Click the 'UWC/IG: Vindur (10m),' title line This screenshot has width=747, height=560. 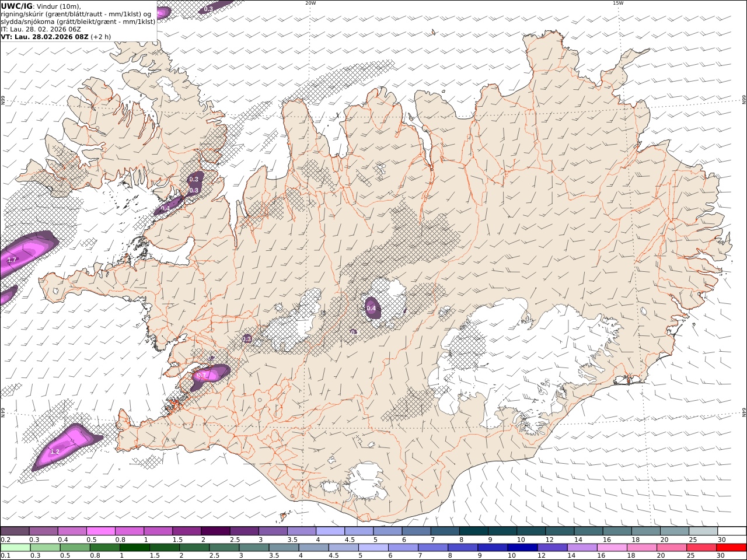[x=41, y=6]
